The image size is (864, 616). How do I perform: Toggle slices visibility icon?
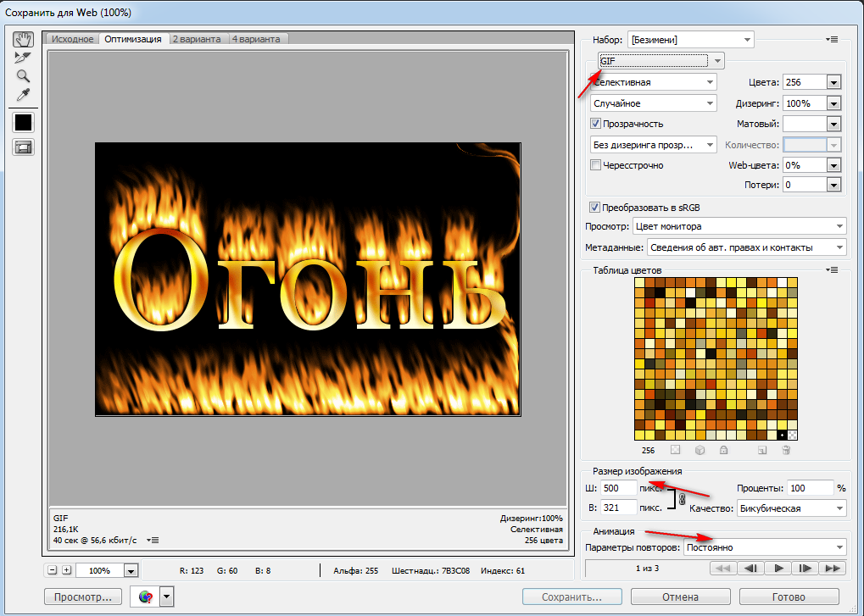click(x=23, y=147)
